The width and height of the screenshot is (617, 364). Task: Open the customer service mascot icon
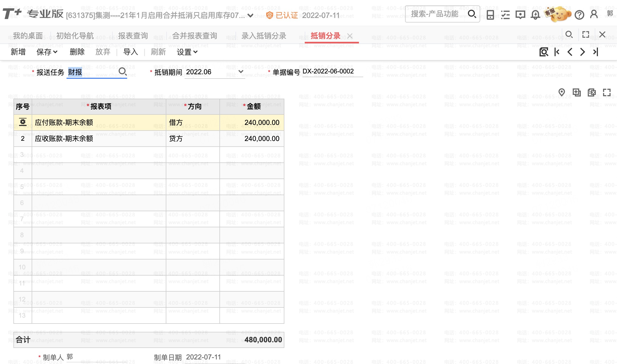click(x=557, y=14)
